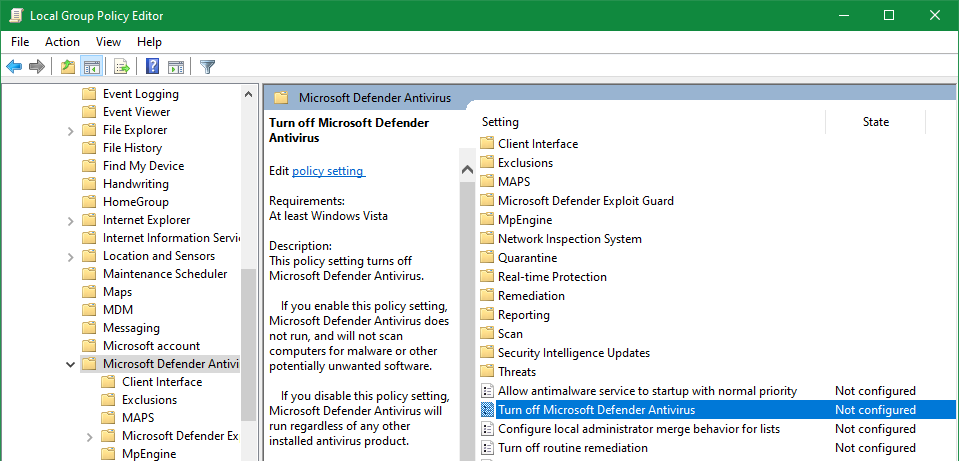Open the View menu

point(108,42)
